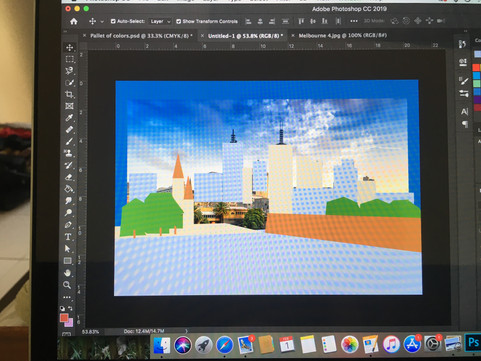Viewport: 481px width, 361px height.
Task: Select the Dodge tool
Action: click(68, 212)
